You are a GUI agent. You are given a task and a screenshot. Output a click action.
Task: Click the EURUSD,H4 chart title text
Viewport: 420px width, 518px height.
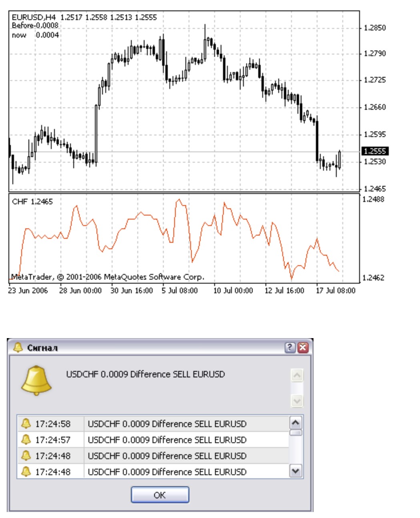[x=34, y=17]
